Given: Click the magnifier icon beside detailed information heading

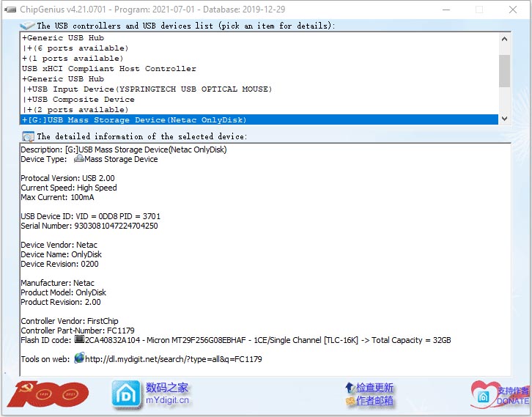Looking at the screenshot, I should 28,137.
